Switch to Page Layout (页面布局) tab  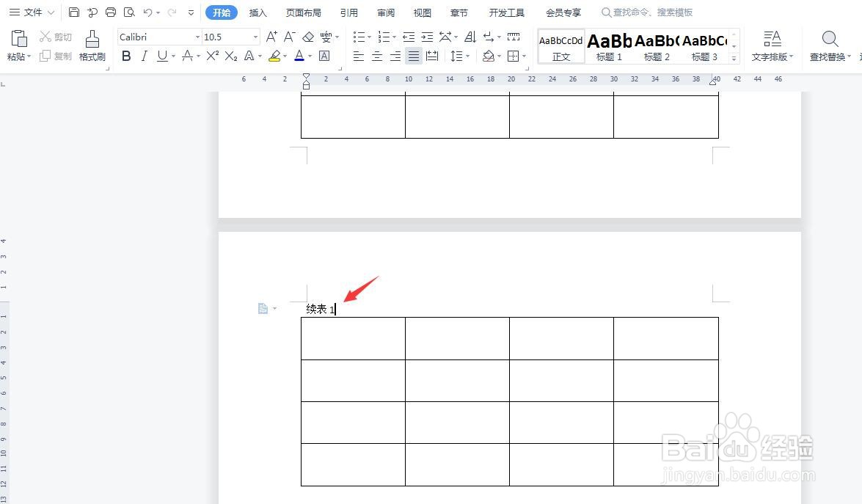[304, 12]
